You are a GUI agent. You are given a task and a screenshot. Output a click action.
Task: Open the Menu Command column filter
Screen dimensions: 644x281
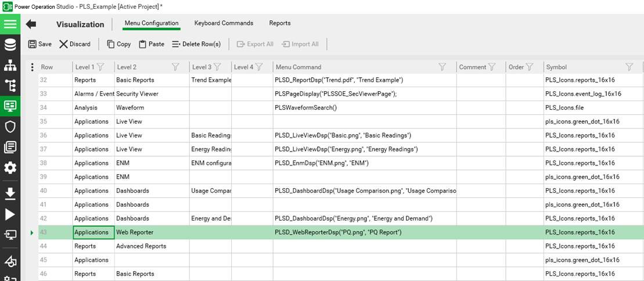pyautogui.click(x=442, y=67)
